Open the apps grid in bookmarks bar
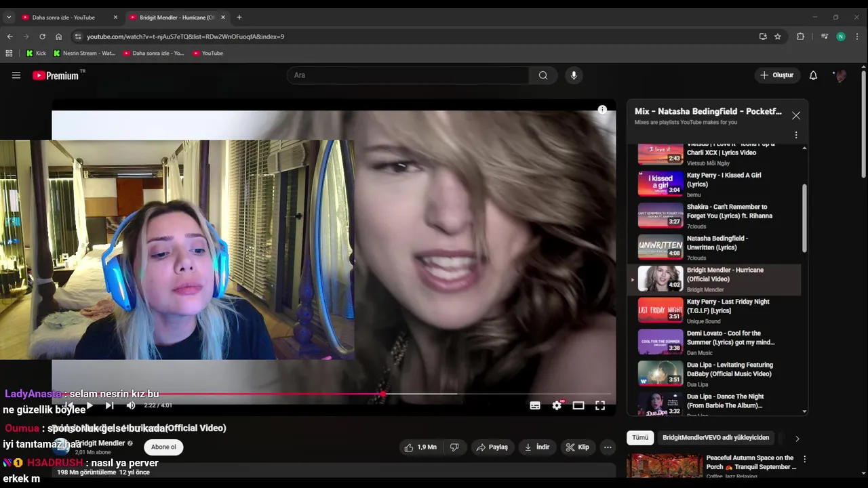This screenshot has height=488, width=868. (9, 53)
